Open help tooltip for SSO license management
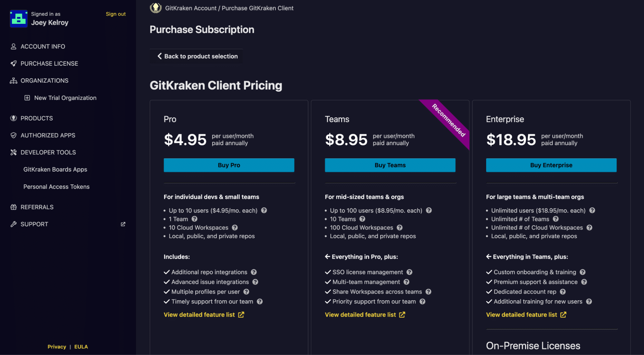Viewport: 644px width, 355px height. click(x=409, y=272)
